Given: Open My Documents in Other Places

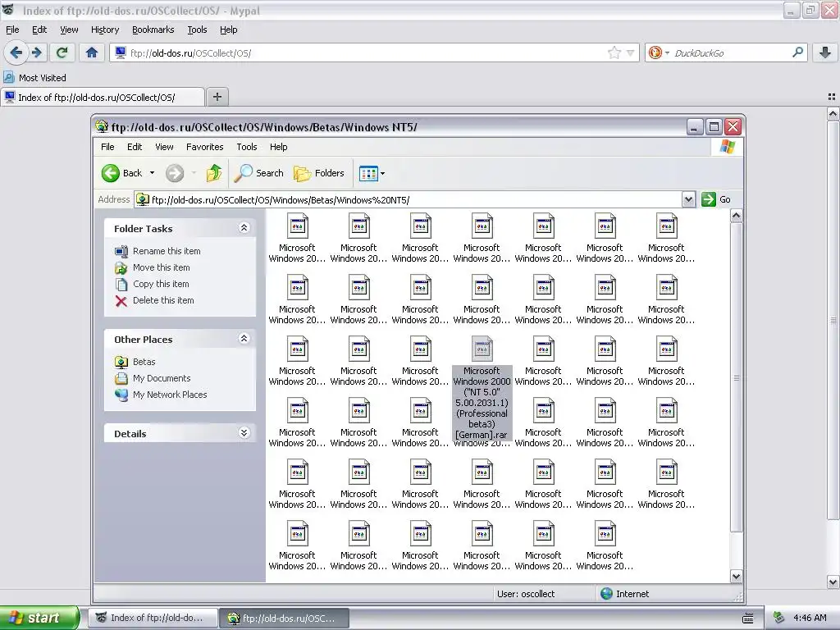Looking at the screenshot, I should 162,378.
